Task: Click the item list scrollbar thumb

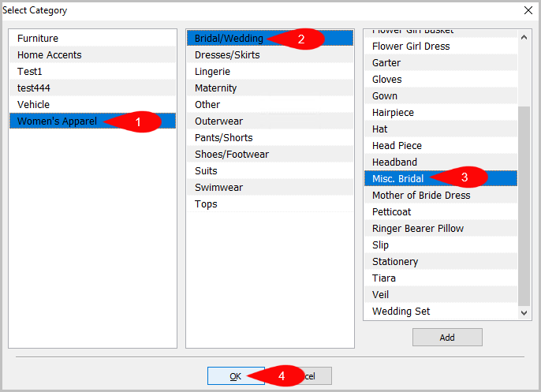Action: click(x=524, y=206)
